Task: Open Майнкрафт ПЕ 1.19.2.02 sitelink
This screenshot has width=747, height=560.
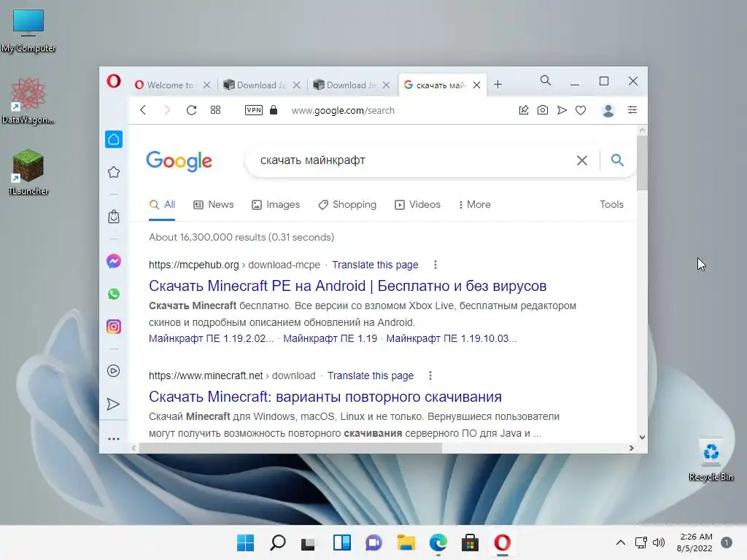Action: (211, 338)
